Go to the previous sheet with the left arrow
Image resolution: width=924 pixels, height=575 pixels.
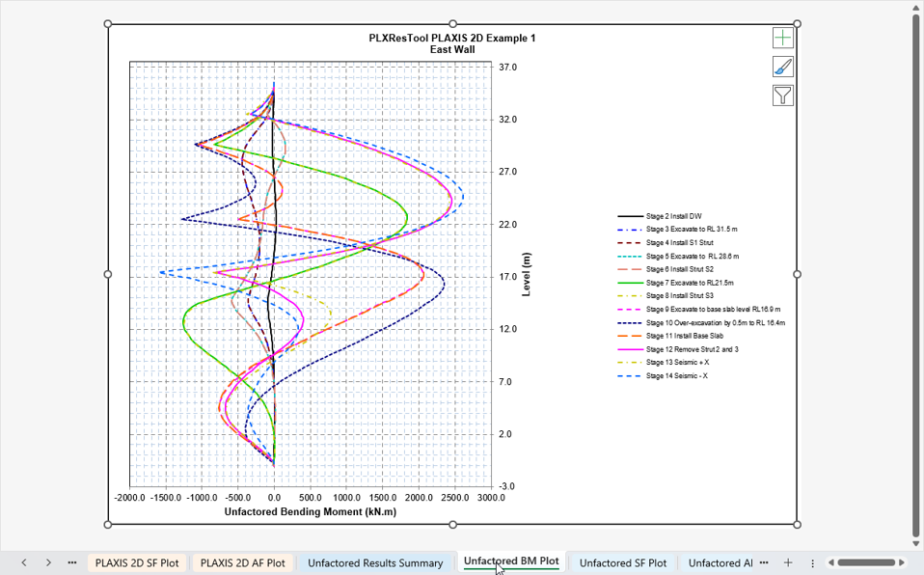(24, 562)
